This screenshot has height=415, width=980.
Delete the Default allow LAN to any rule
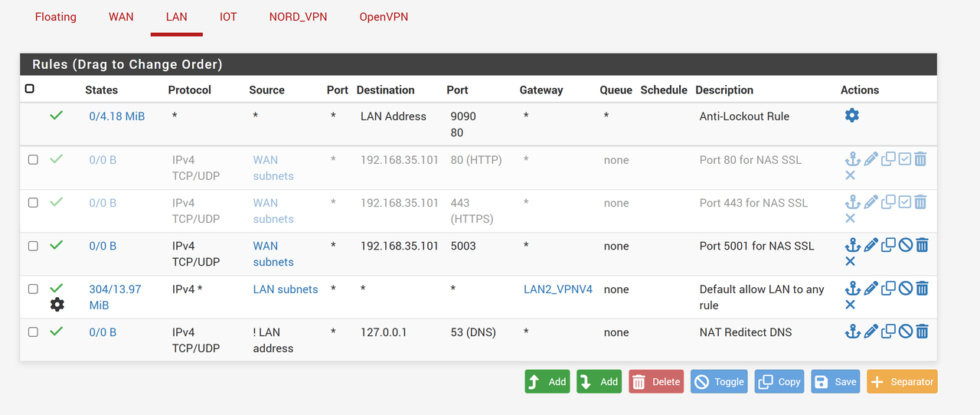(922, 289)
